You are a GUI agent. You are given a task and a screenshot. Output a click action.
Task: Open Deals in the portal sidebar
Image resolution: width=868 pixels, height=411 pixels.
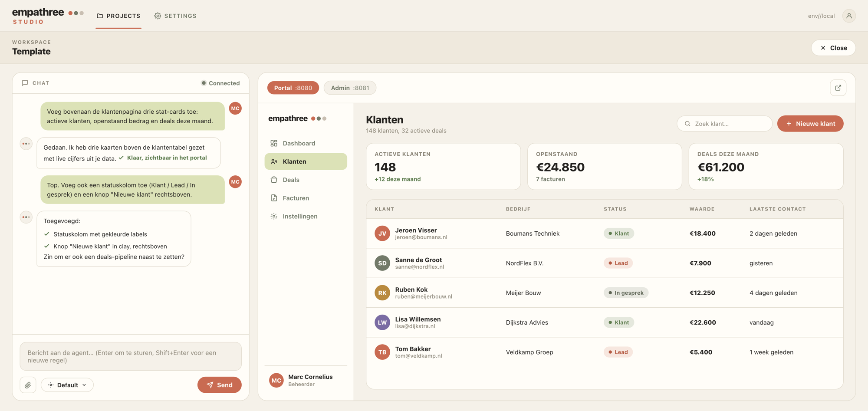click(x=306, y=180)
